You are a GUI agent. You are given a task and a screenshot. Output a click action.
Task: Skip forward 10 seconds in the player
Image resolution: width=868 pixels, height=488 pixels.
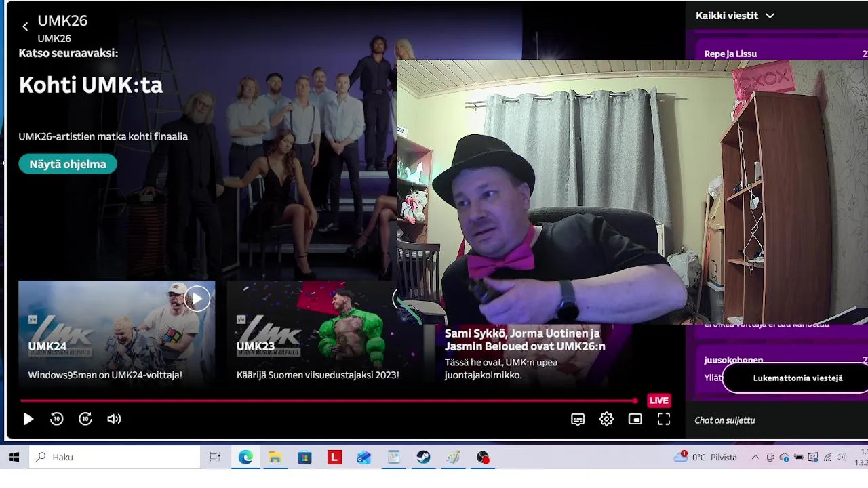[x=85, y=419]
